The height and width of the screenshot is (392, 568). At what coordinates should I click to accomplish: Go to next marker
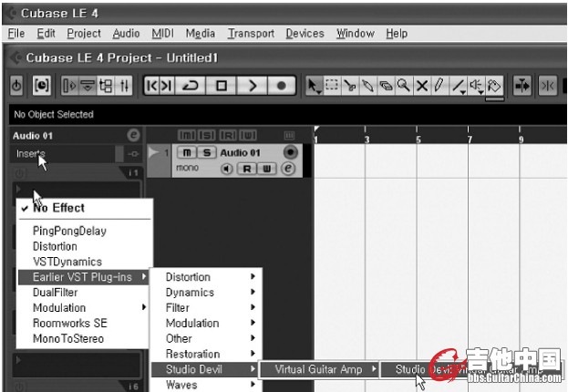point(167,86)
